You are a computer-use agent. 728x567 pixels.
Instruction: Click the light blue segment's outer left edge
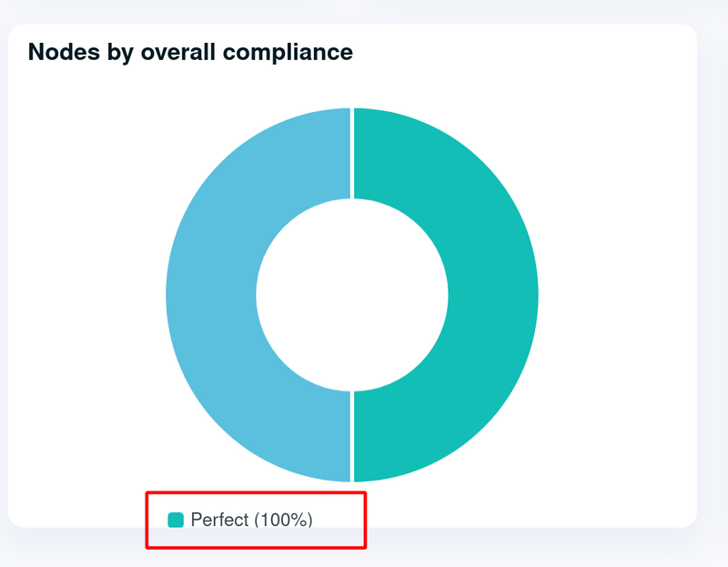(169, 295)
